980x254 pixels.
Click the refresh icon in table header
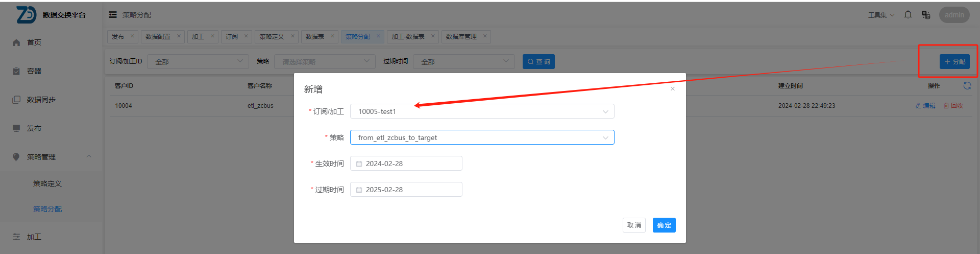[x=967, y=86]
